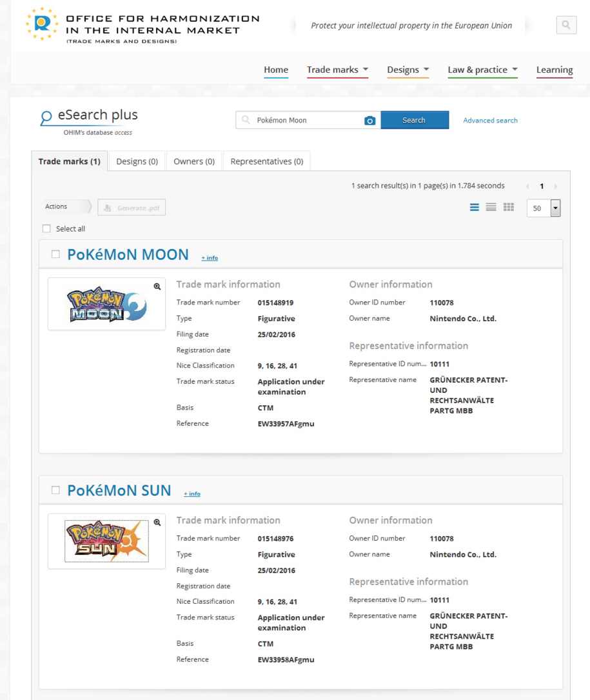Select reference EW33958AFgmu
This screenshot has height=700, width=590.
tap(286, 660)
